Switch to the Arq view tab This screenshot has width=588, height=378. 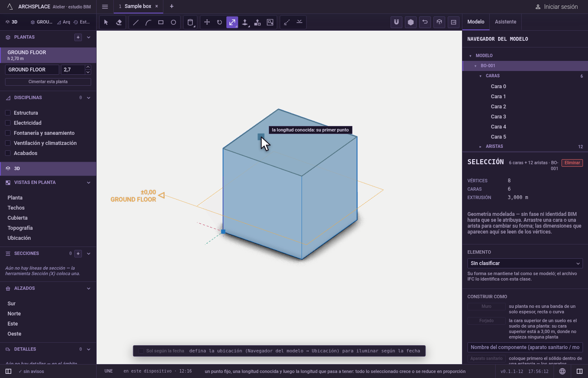tap(64, 22)
